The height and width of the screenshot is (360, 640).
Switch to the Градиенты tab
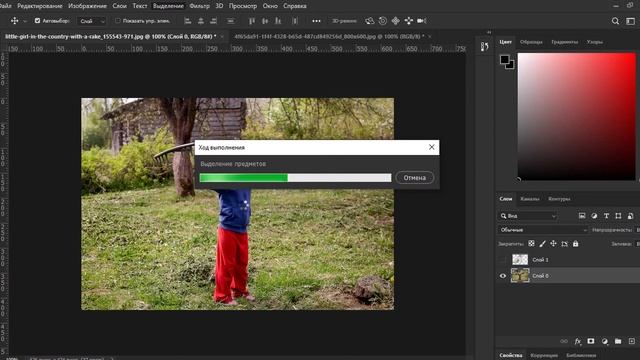pyautogui.click(x=564, y=42)
